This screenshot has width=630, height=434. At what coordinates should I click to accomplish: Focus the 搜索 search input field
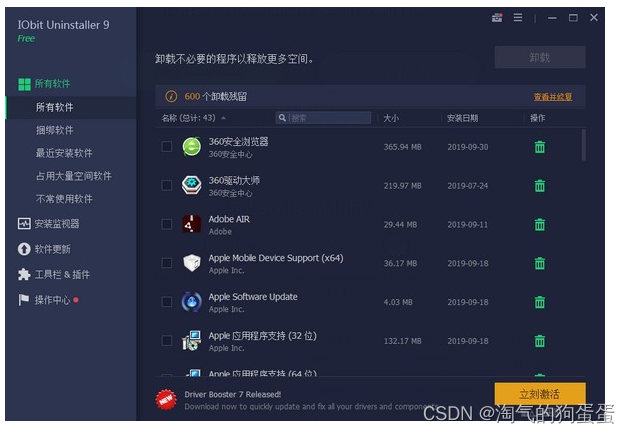coord(323,118)
